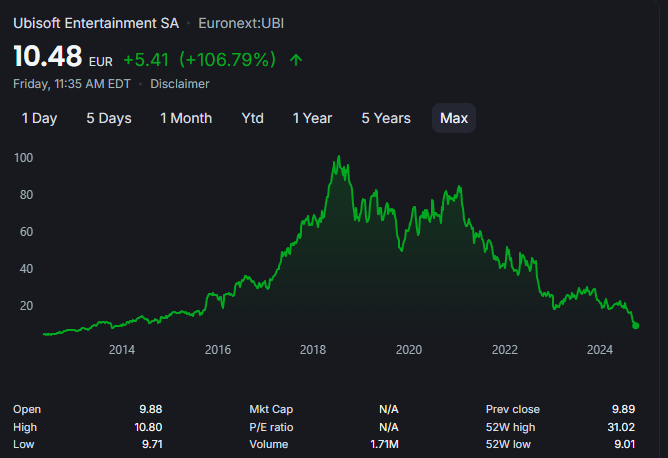Click the Low value 9.71

click(x=152, y=444)
